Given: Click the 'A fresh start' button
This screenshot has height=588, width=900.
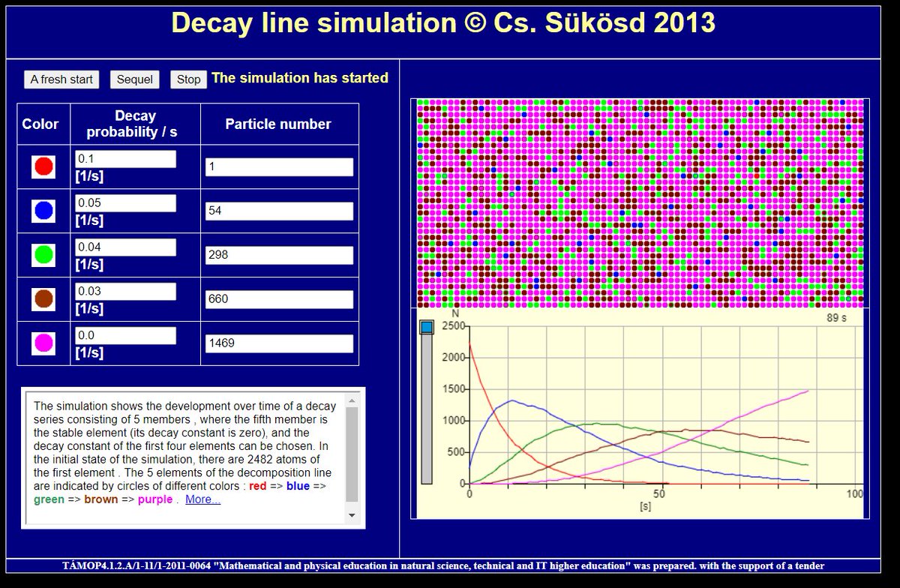Looking at the screenshot, I should [x=61, y=79].
